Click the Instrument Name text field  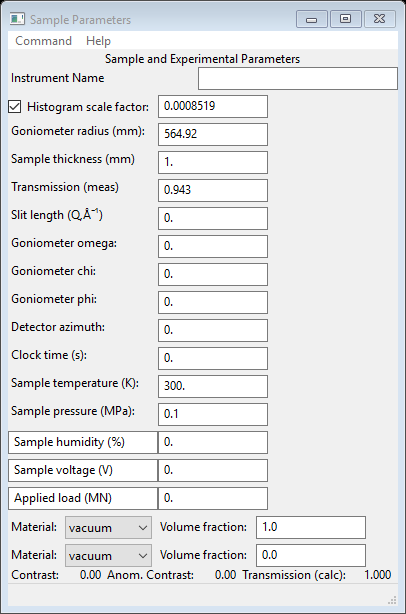pyautogui.click(x=298, y=78)
